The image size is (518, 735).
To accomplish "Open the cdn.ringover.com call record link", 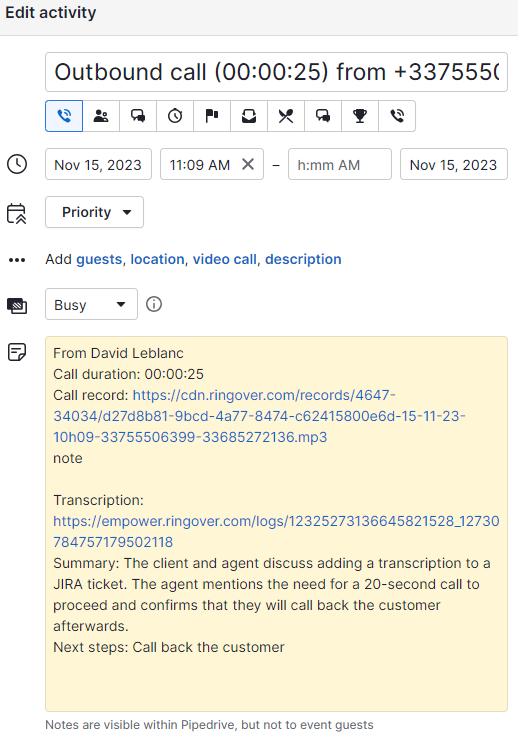I will (259, 416).
